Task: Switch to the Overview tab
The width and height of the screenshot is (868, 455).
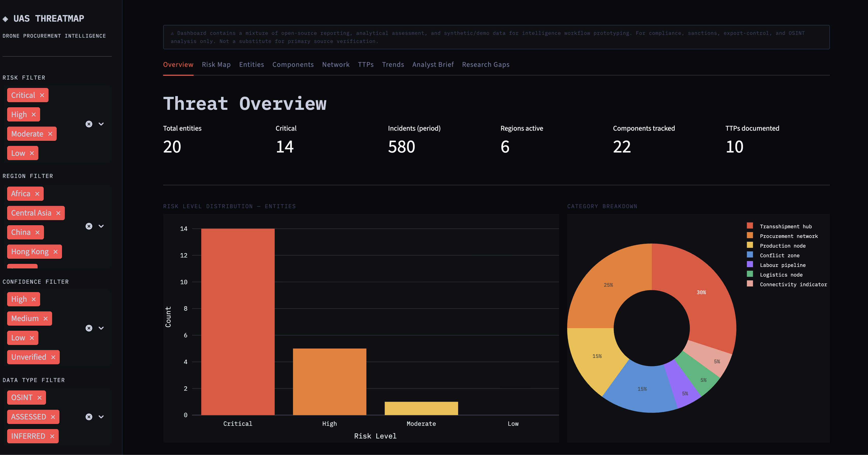Action: 178,65
